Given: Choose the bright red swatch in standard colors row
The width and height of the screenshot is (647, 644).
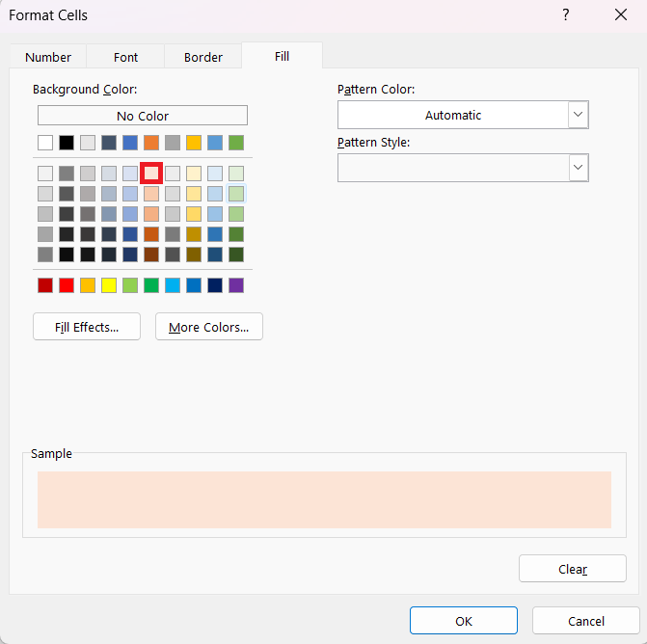Looking at the screenshot, I should point(67,285).
